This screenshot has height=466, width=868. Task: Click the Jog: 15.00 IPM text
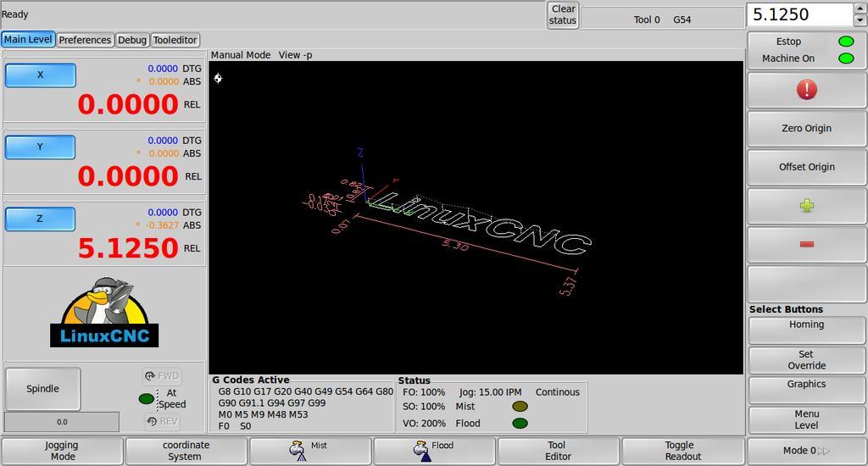coord(490,391)
